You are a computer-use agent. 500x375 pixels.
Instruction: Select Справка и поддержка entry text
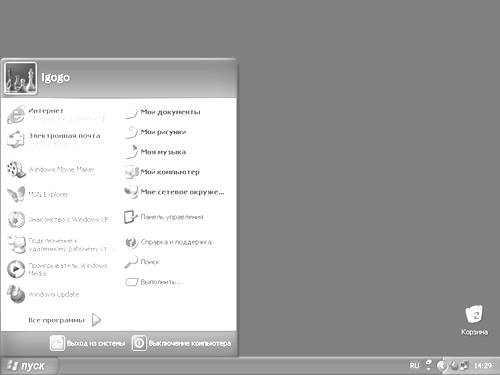176,242
